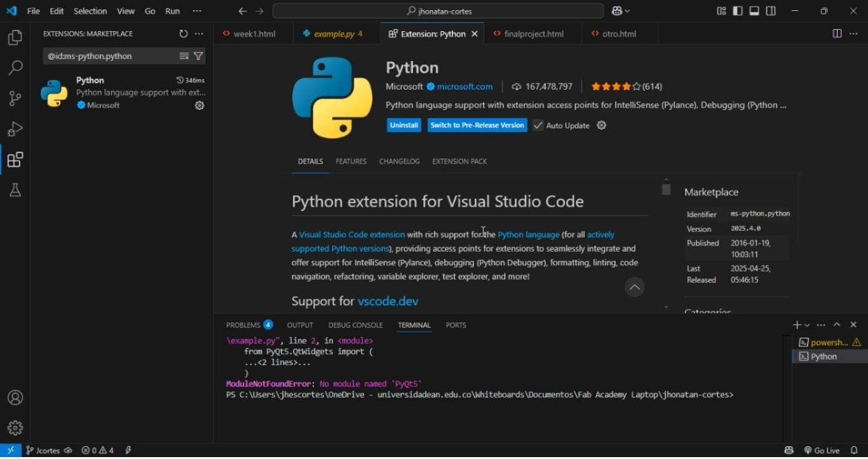Open the Selection menu
This screenshot has width=868, height=459.
90,11
